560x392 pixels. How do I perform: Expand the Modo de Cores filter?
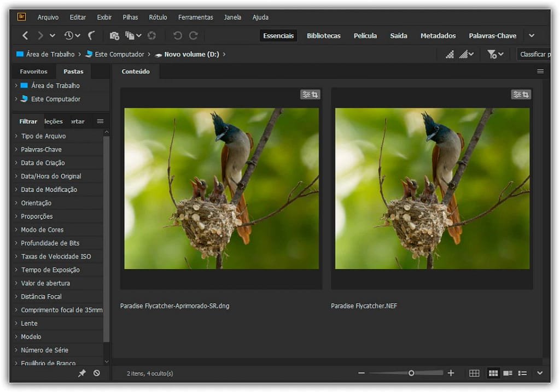pyautogui.click(x=16, y=230)
